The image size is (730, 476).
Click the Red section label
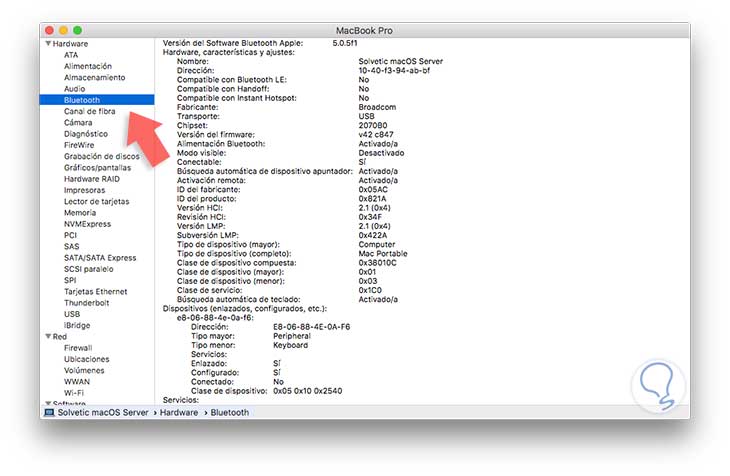[x=59, y=336]
